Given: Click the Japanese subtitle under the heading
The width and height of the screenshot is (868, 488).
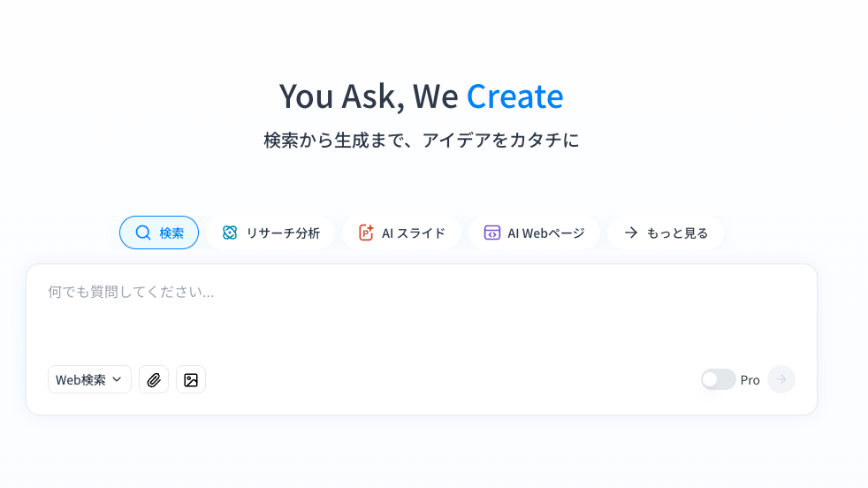Looking at the screenshot, I should coord(422,141).
